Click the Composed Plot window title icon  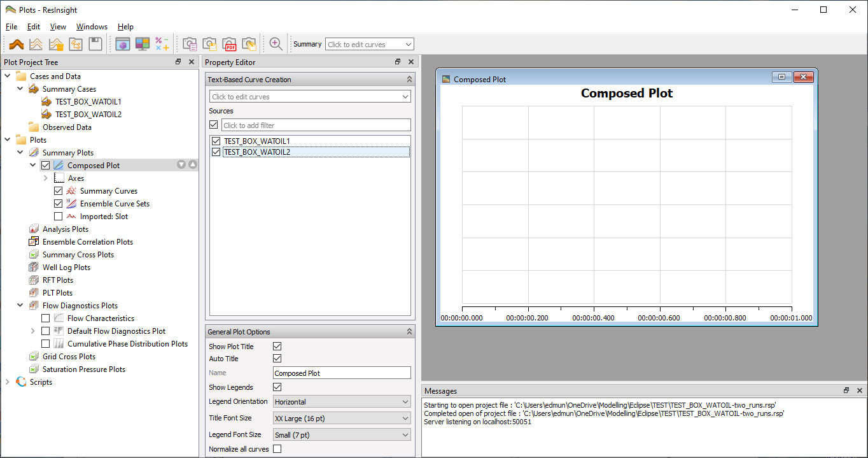click(x=446, y=80)
